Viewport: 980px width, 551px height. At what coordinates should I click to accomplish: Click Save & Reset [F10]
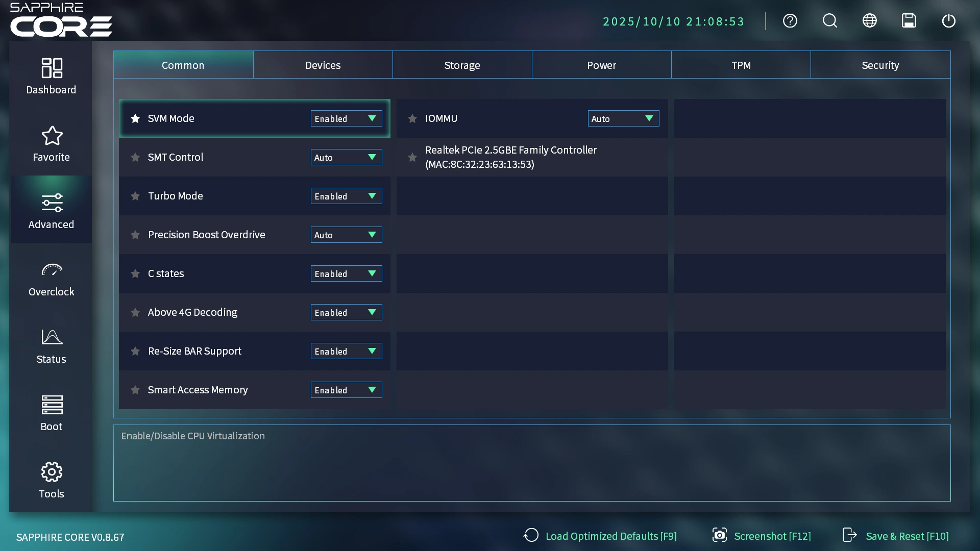coord(896,536)
